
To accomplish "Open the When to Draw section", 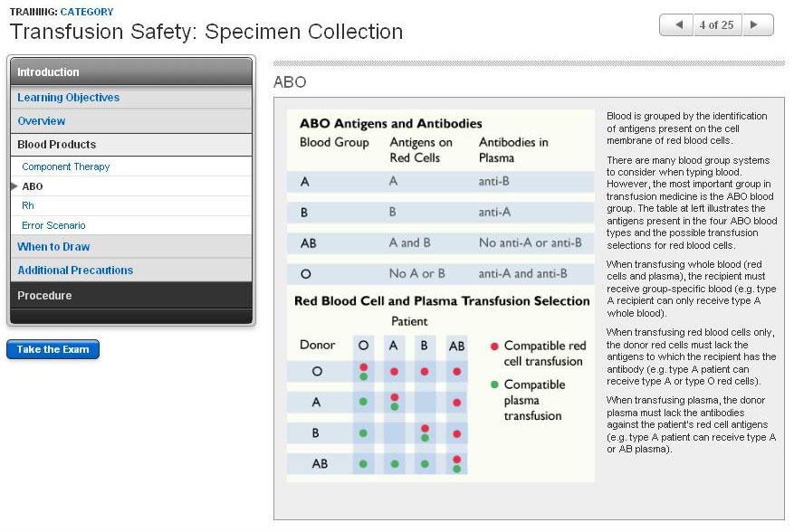I will (x=53, y=247).
